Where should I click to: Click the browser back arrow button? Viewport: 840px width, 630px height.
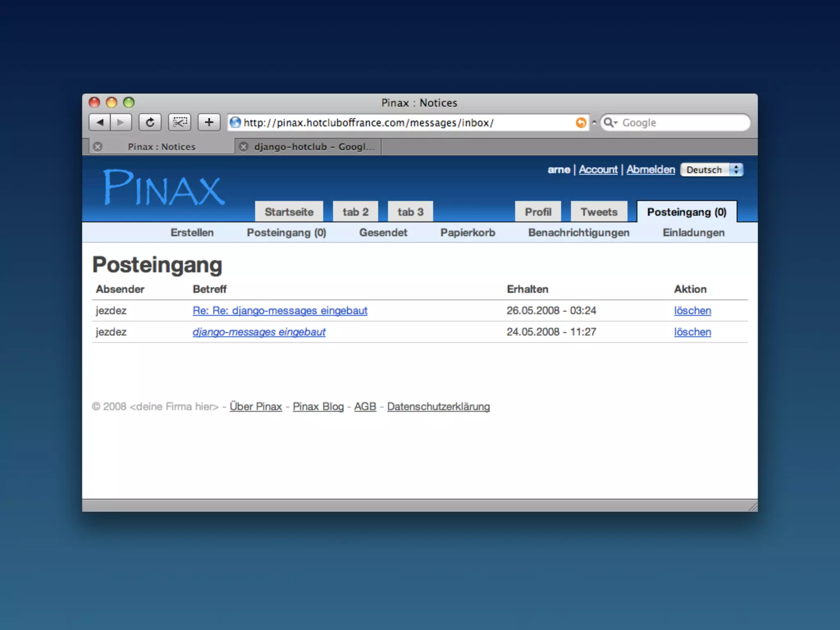point(100,122)
